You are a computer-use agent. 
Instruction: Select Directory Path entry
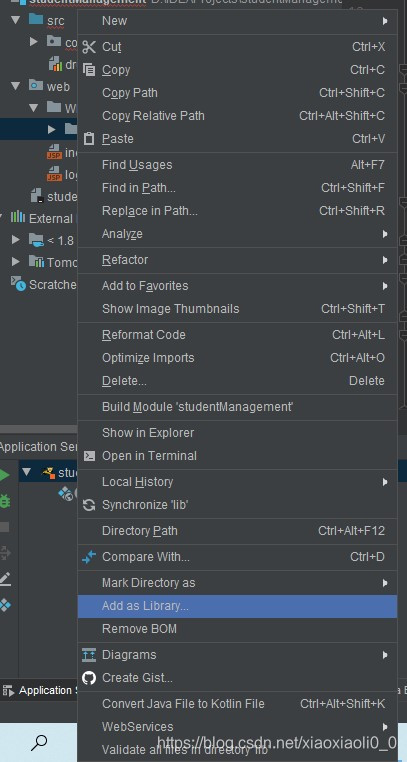point(237,531)
